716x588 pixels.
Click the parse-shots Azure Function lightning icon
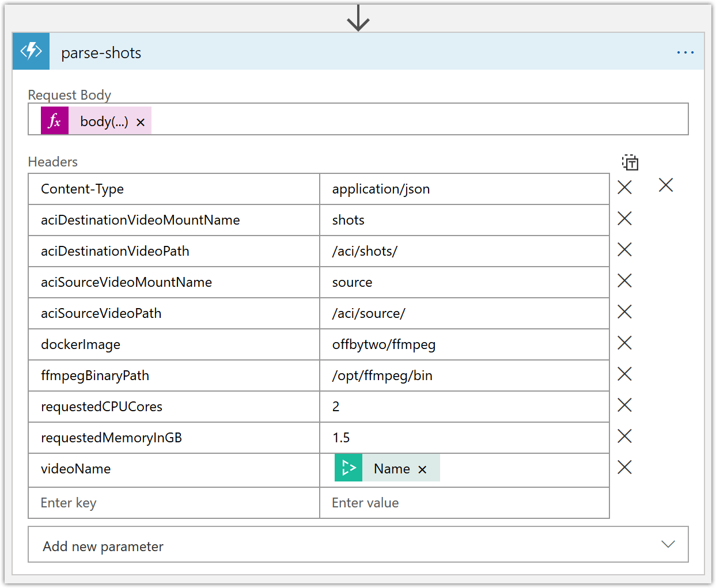31,51
